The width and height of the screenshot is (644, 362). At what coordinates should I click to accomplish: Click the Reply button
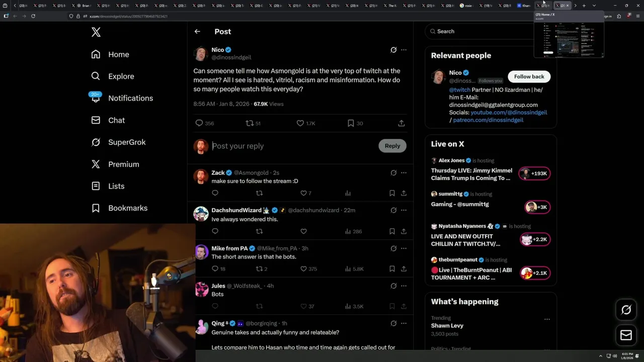(392, 146)
